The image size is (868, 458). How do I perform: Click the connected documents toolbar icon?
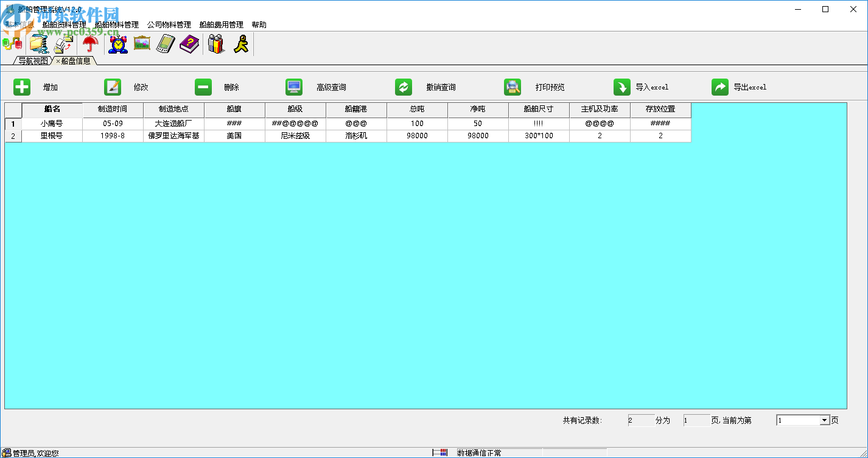(12, 44)
